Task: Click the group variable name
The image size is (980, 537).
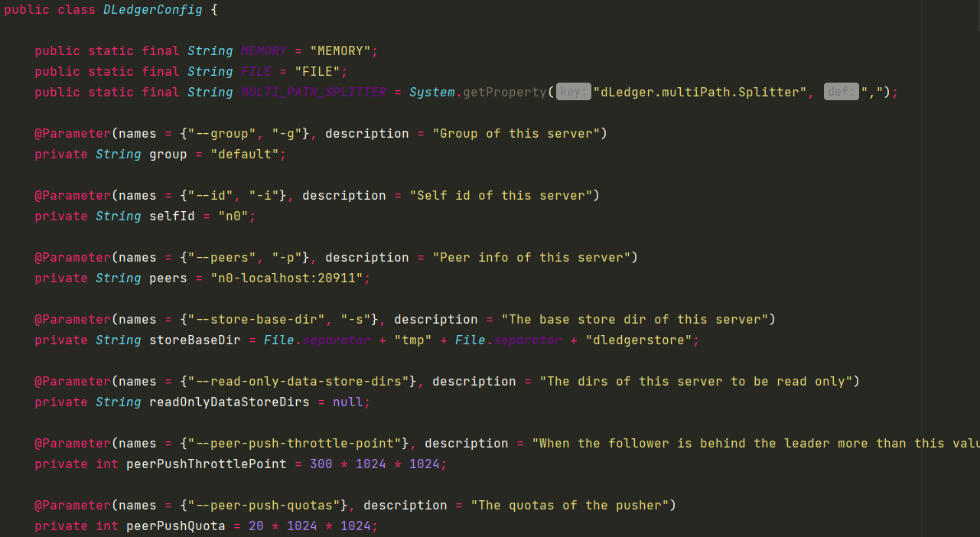Action: click(x=168, y=154)
